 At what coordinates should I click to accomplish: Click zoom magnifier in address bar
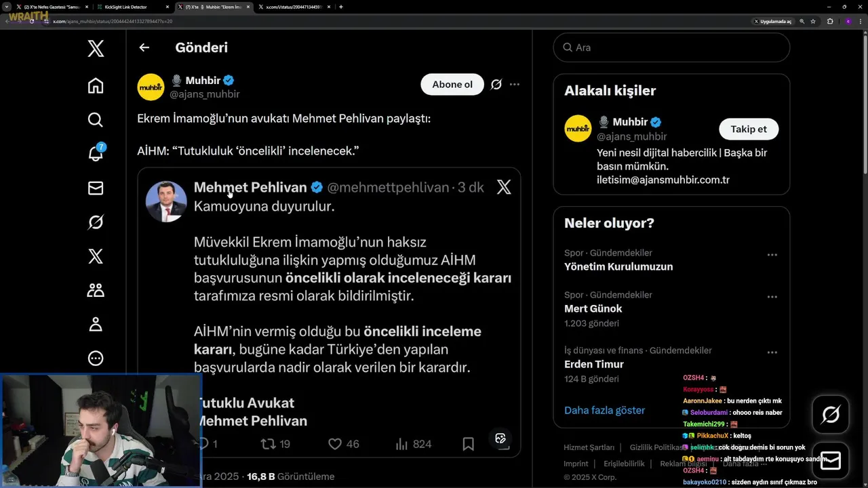pyautogui.click(x=802, y=21)
